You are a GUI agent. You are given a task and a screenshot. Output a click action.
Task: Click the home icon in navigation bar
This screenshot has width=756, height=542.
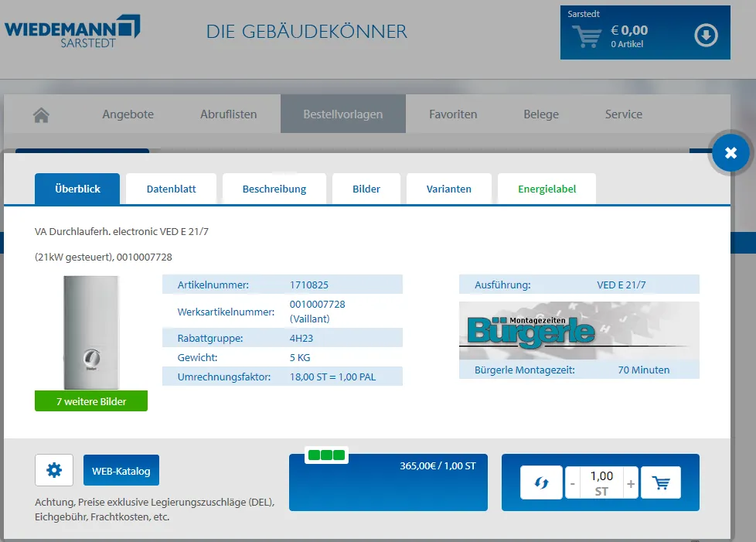42,114
